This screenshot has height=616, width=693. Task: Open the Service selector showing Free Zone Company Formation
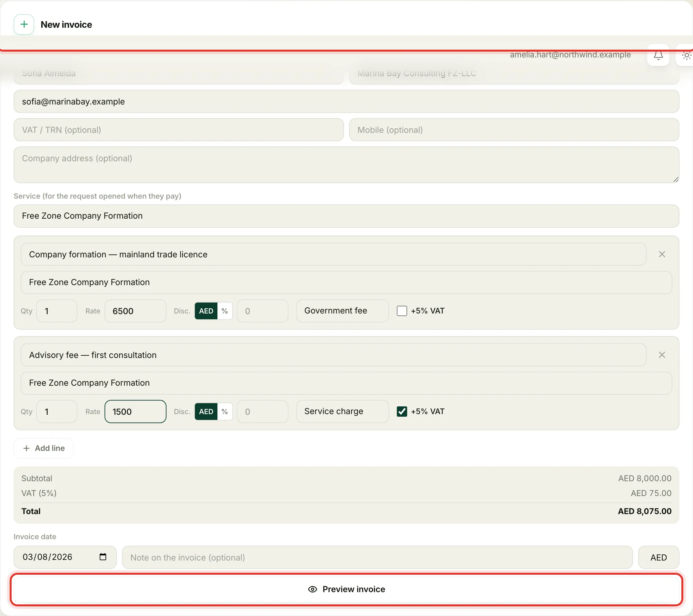tap(346, 216)
